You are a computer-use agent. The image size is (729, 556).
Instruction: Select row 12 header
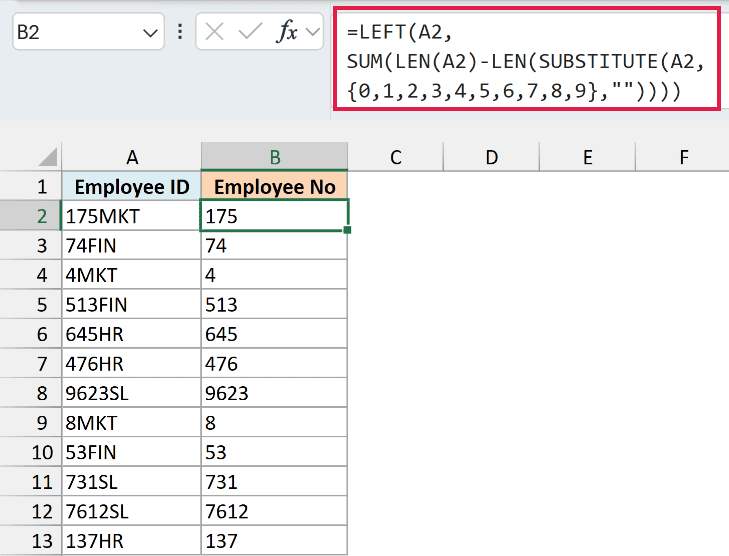[31, 511]
